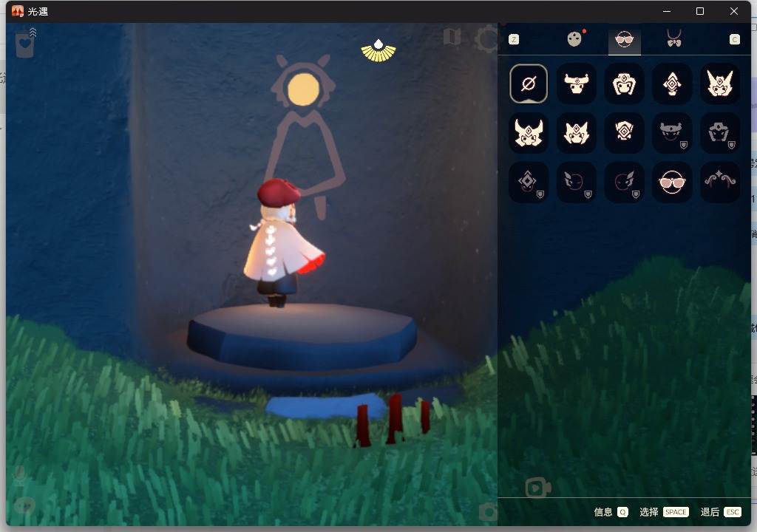The image size is (757, 532).
Task: Select the ornate scroll headpiece accessory
Action: pos(720,182)
